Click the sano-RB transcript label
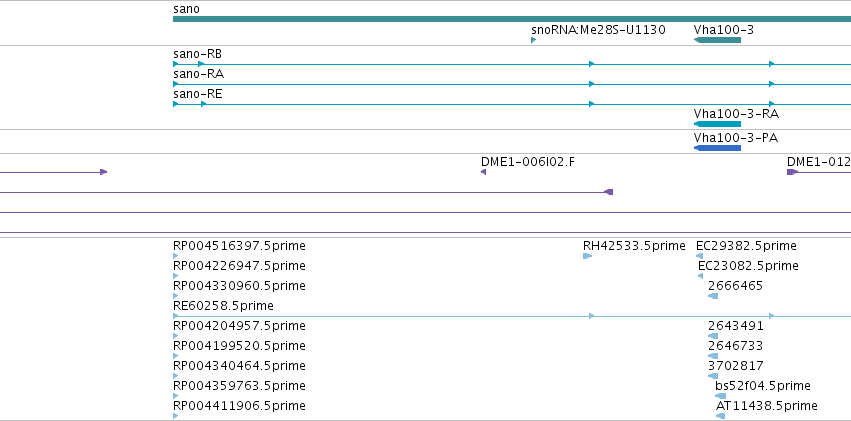Screen dimensions: 851x421 pyautogui.click(x=198, y=54)
